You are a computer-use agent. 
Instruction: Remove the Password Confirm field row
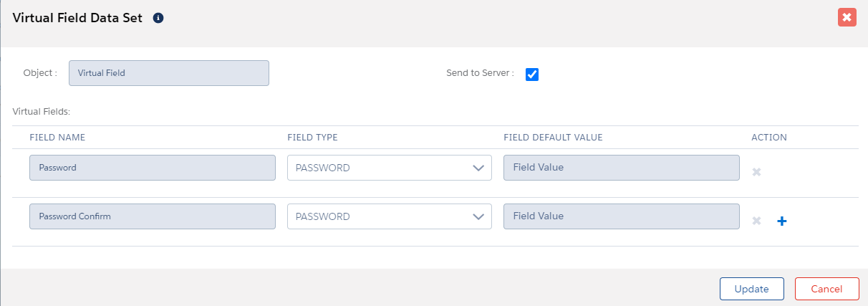click(x=756, y=221)
